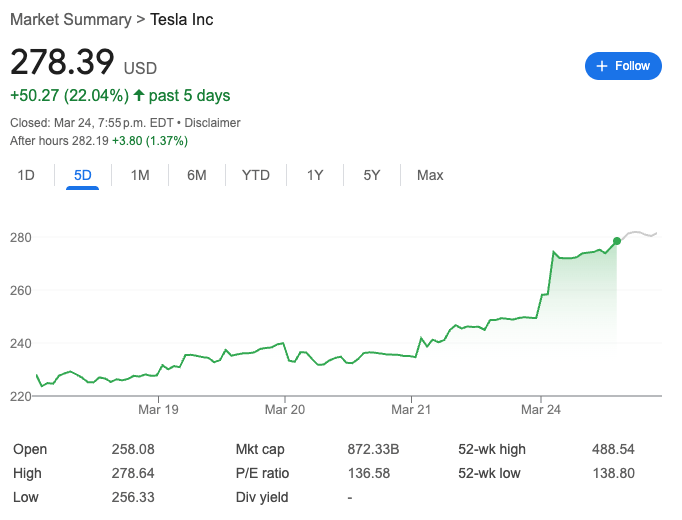Click the 52-wk high value 488.54
Screen dimensions: 682x520
pyautogui.click(x=613, y=449)
